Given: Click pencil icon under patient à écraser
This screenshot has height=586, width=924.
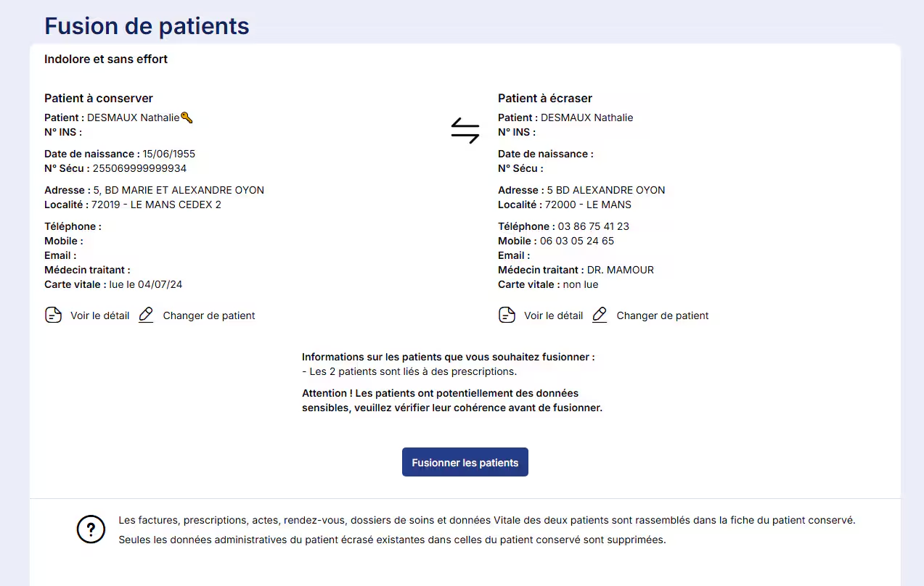Looking at the screenshot, I should coord(600,315).
